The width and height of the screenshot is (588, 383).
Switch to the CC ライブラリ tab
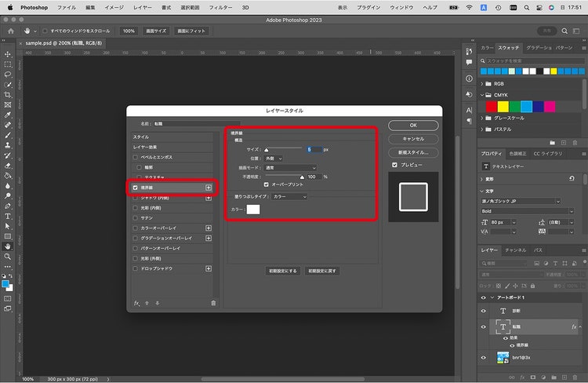pyautogui.click(x=548, y=154)
